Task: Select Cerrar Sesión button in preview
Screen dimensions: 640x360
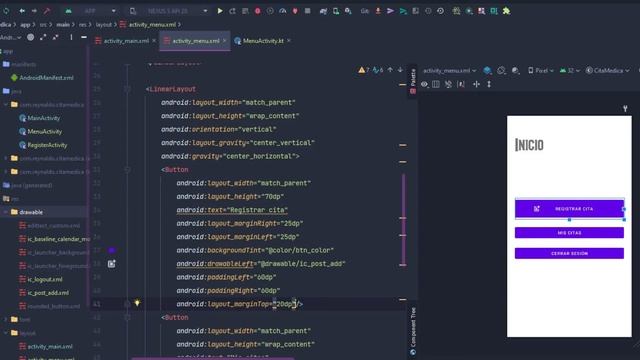Action: (x=569, y=253)
